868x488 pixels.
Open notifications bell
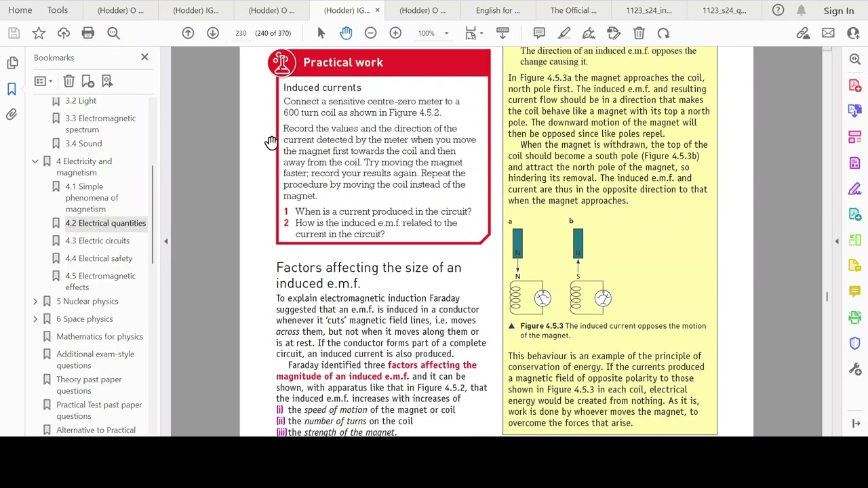pyautogui.click(x=801, y=10)
